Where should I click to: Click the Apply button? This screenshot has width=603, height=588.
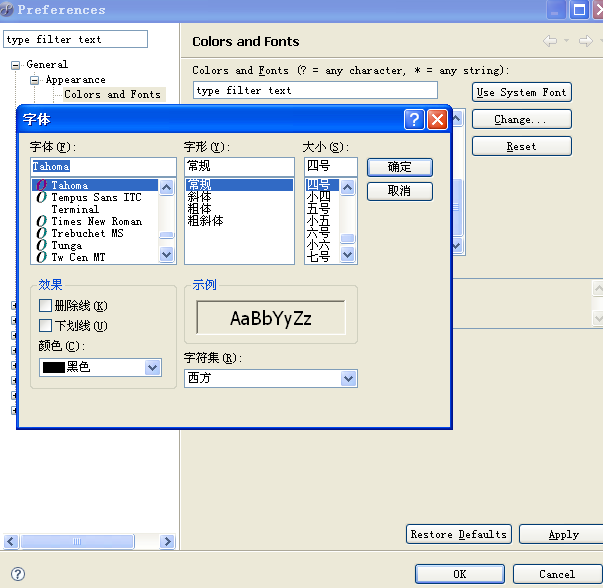pyautogui.click(x=563, y=534)
